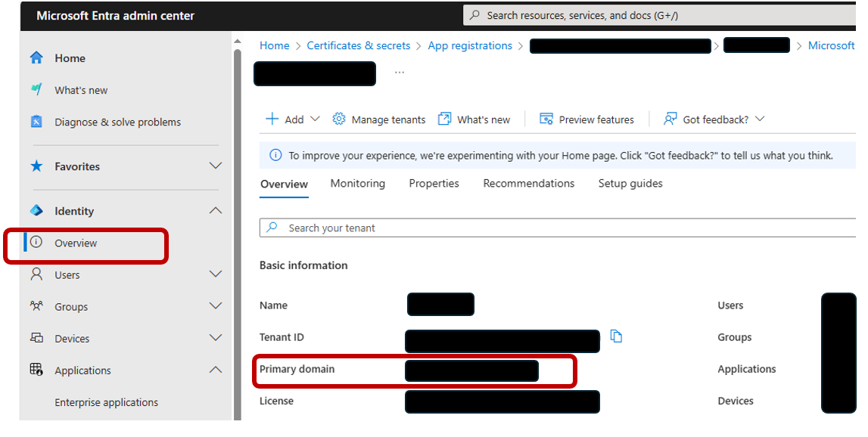Click the Got feedback person icon
Screen dimensions: 868x437
670,119
